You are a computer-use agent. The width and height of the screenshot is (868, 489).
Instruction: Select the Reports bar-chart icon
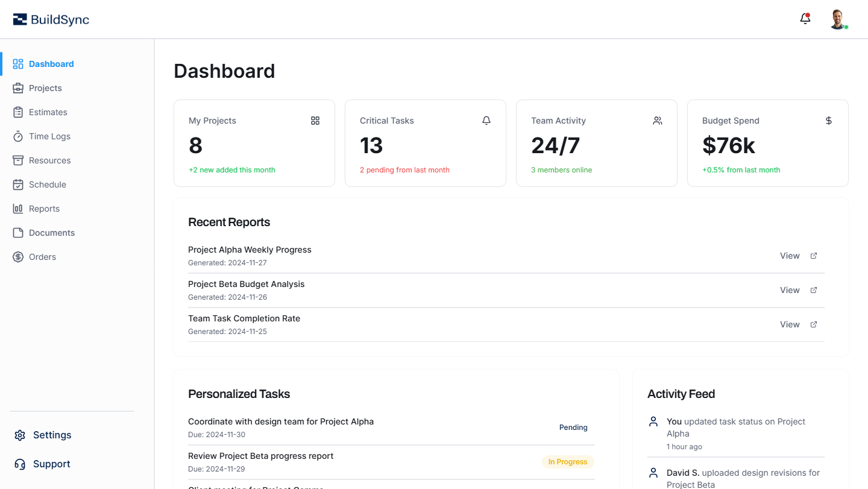18,208
